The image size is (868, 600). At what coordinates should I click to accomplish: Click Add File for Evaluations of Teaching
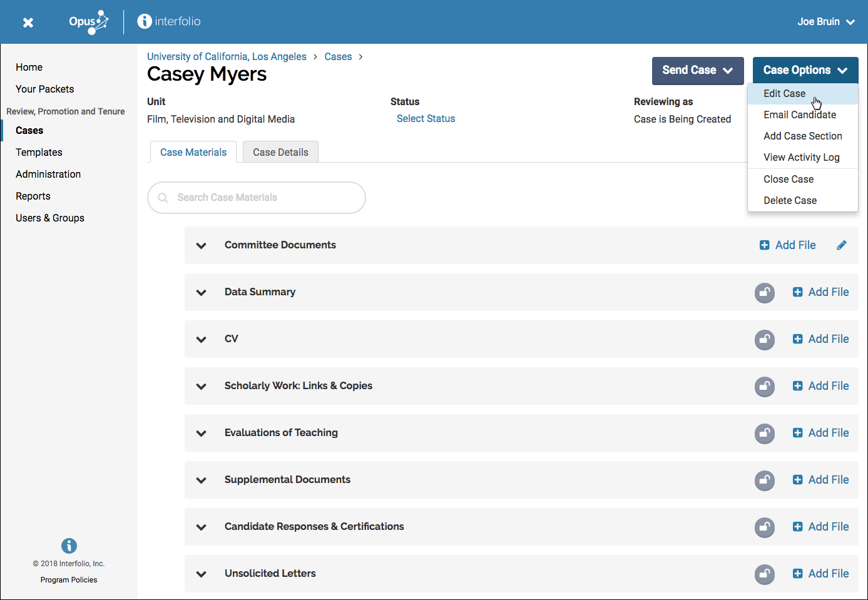coord(820,433)
